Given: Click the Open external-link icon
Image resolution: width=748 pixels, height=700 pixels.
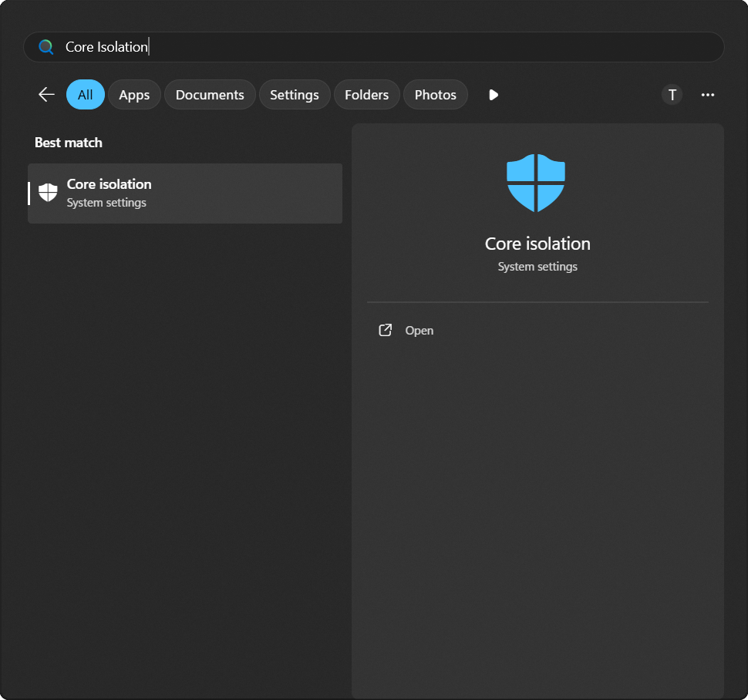Looking at the screenshot, I should (385, 329).
